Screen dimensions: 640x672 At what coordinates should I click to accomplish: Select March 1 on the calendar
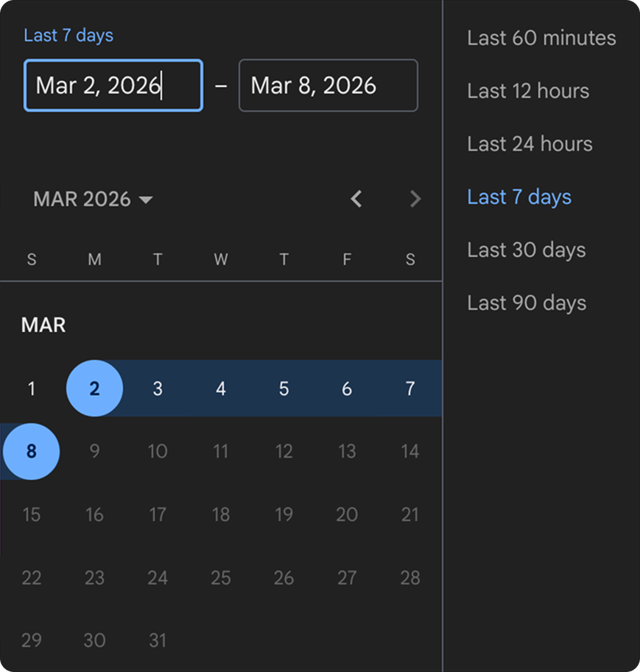coord(32,389)
